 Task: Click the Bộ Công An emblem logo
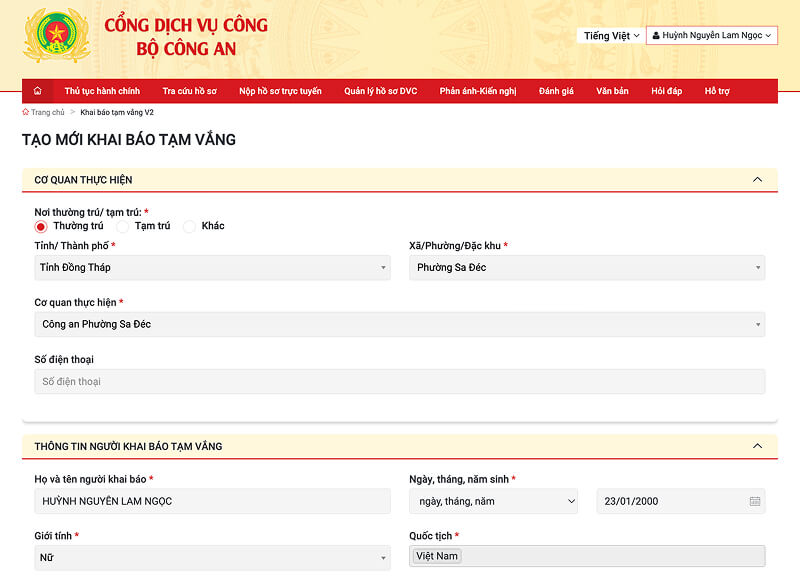(x=42, y=36)
